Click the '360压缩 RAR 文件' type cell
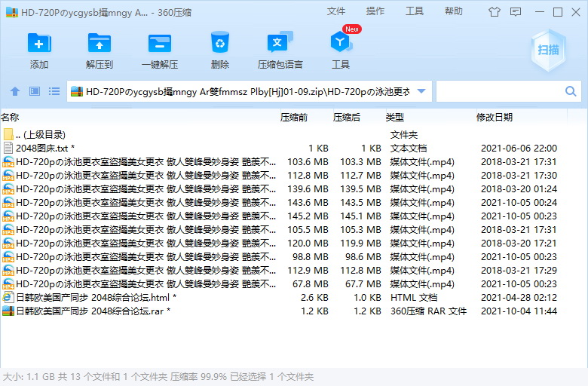588x386 pixels. point(429,311)
